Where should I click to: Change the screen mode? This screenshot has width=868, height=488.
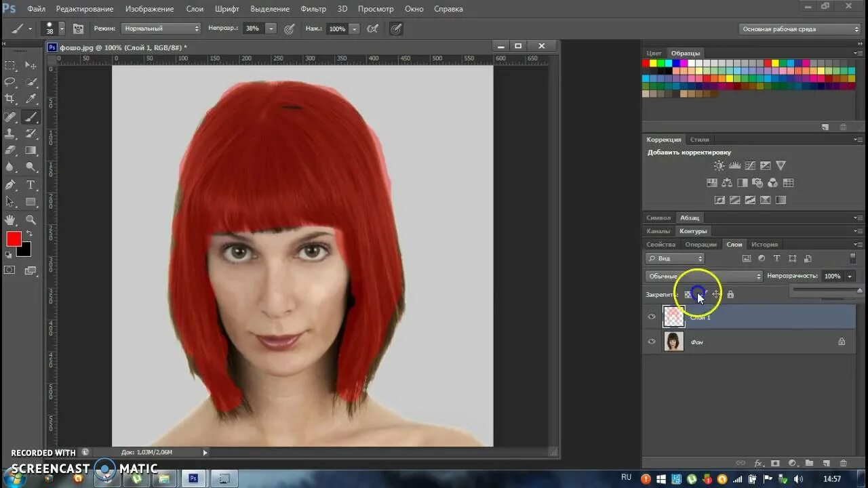[x=31, y=270]
